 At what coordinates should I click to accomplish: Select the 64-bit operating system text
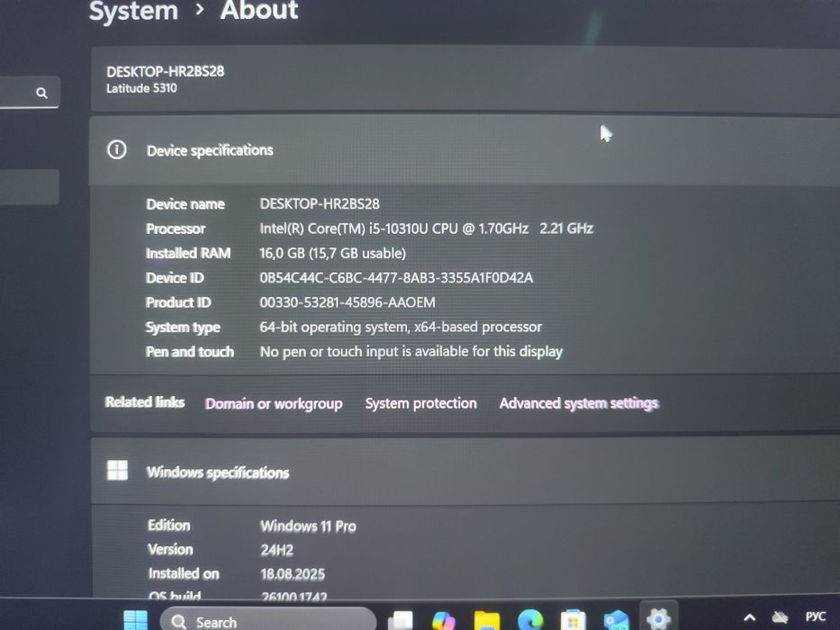click(x=401, y=327)
